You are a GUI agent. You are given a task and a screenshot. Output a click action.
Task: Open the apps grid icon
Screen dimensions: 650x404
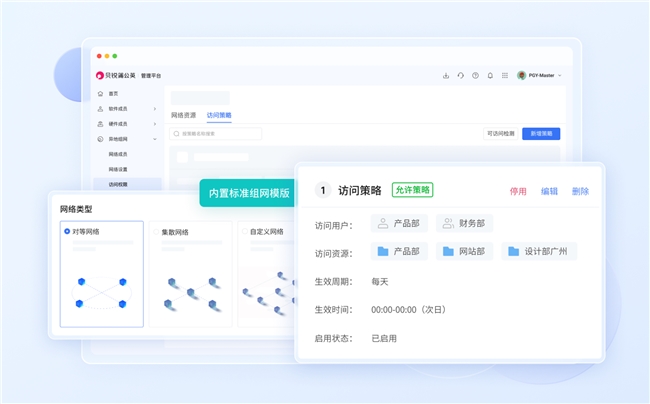(x=505, y=75)
